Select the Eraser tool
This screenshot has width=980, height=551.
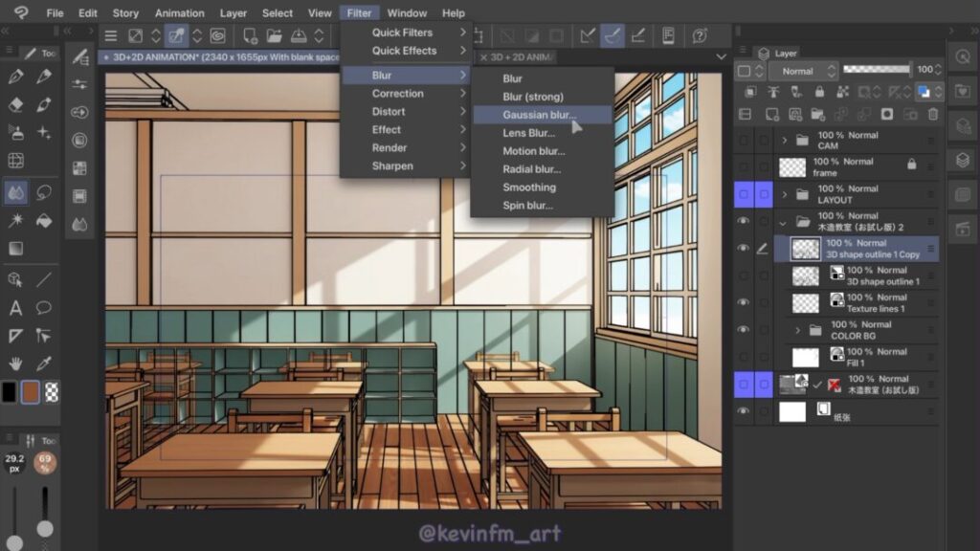(x=15, y=104)
